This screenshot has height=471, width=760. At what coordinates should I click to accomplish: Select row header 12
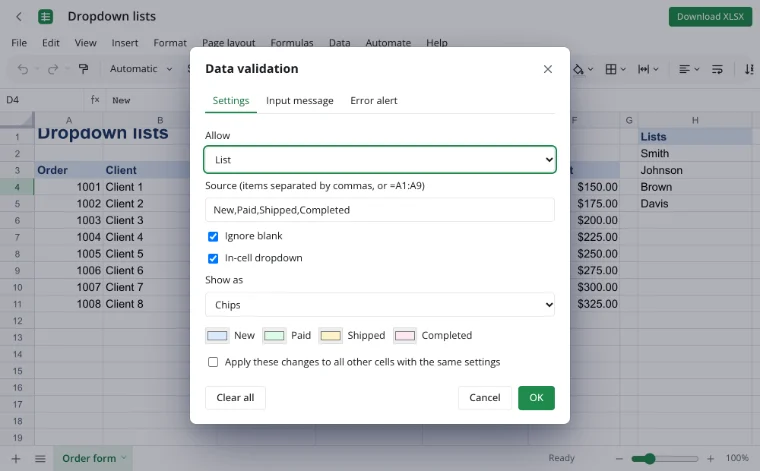point(17,321)
